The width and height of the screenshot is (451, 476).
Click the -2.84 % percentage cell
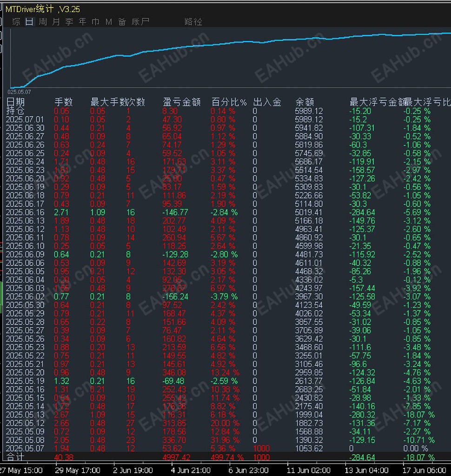coord(224,212)
